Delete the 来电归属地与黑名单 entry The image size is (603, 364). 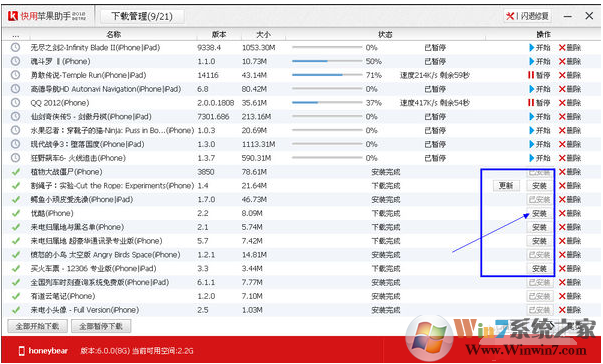(570, 227)
